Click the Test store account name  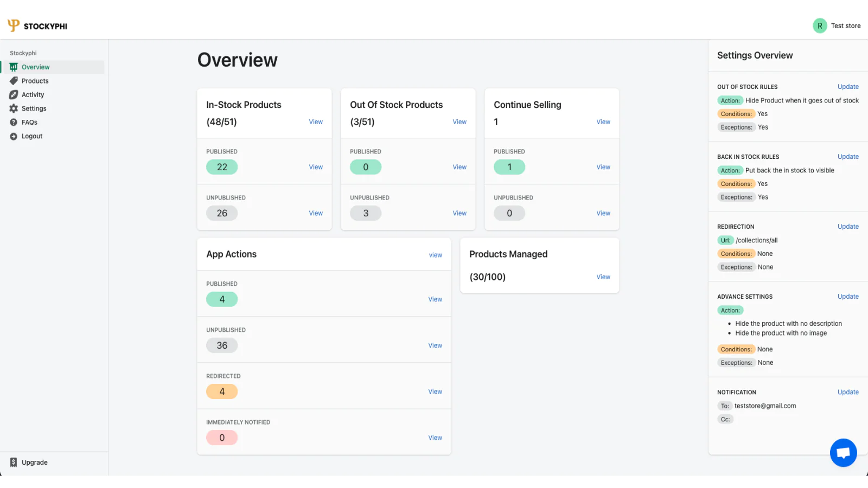click(846, 25)
